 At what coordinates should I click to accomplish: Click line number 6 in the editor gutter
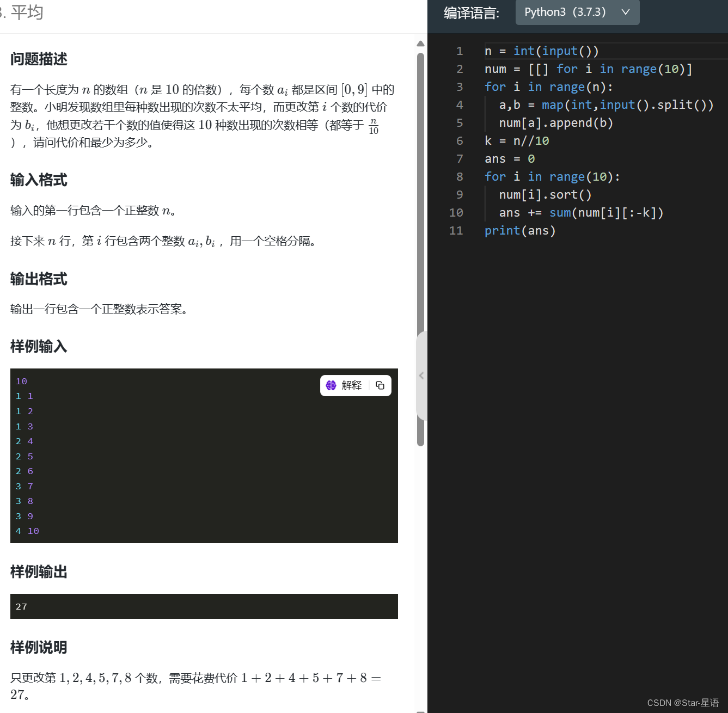pos(460,140)
